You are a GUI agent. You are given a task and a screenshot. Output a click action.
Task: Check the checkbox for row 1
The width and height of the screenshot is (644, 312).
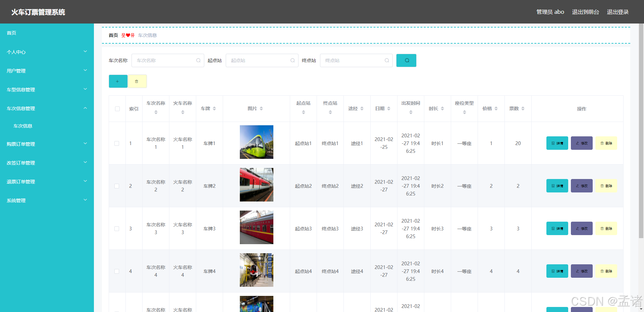point(117,143)
